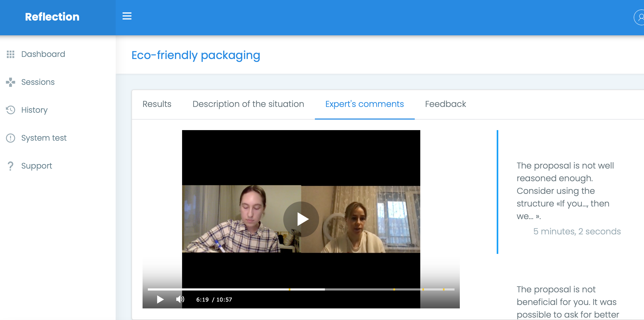This screenshot has height=320, width=644.
Task: Click the Reflection logo link
Action: pos(52,17)
